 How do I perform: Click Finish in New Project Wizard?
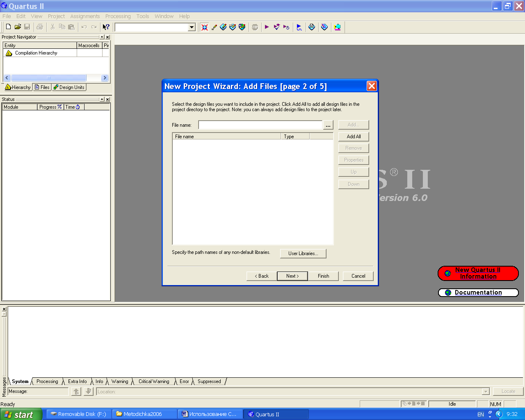[324, 276]
